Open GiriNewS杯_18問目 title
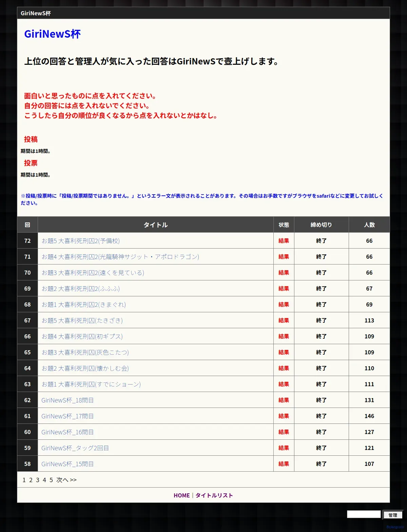407x532 pixels. [x=67, y=400]
